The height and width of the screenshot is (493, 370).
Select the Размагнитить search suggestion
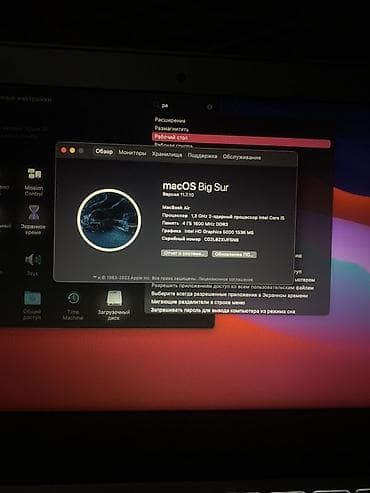click(x=172, y=129)
